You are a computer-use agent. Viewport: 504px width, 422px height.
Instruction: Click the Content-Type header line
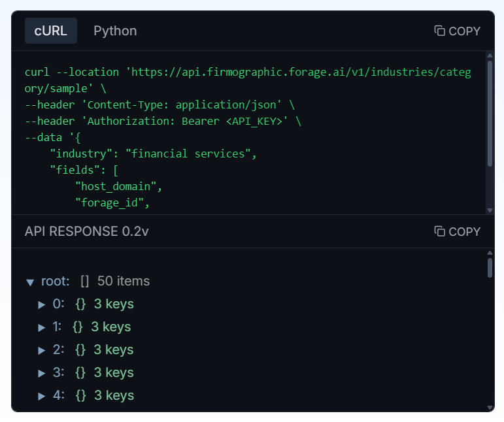(x=160, y=105)
